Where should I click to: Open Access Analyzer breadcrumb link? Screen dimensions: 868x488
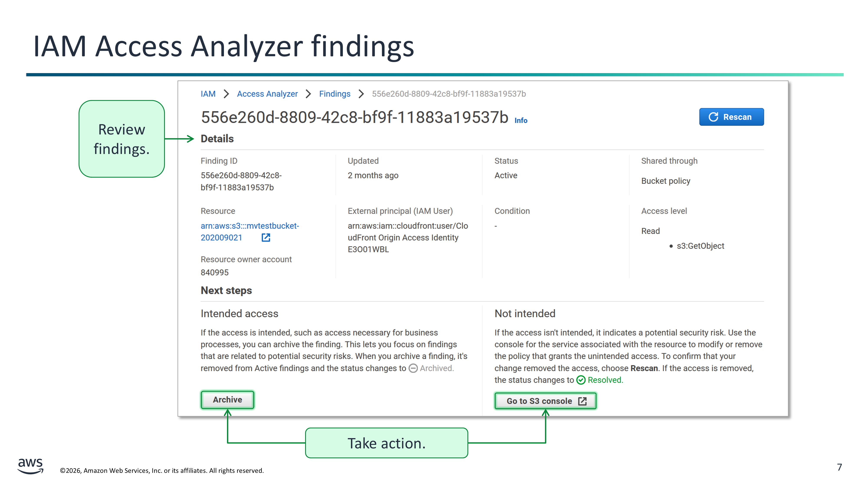tap(267, 94)
